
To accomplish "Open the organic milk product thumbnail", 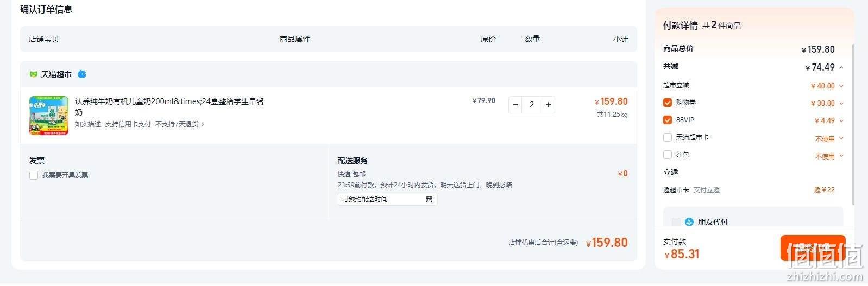I will (x=49, y=115).
